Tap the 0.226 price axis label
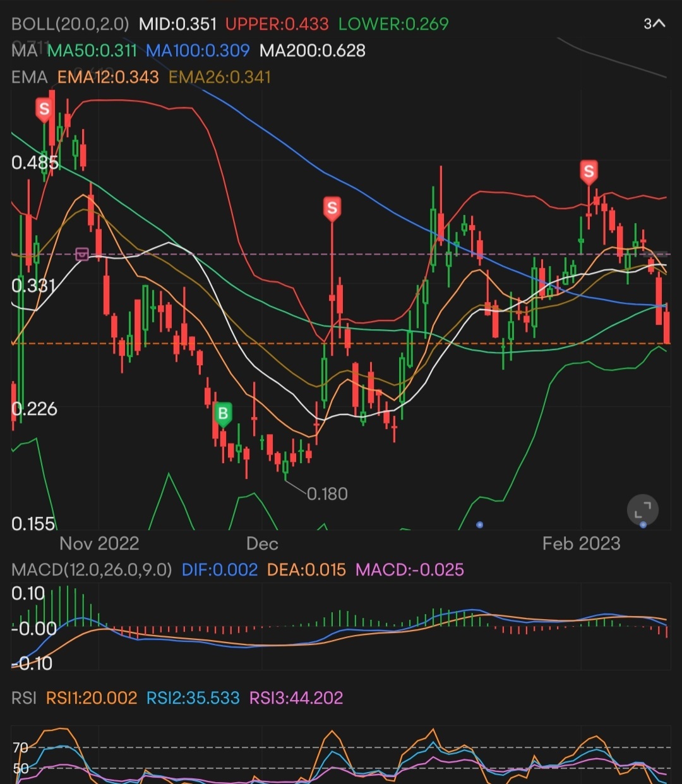This screenshot has width=682, height=784. tap(34, 409)
